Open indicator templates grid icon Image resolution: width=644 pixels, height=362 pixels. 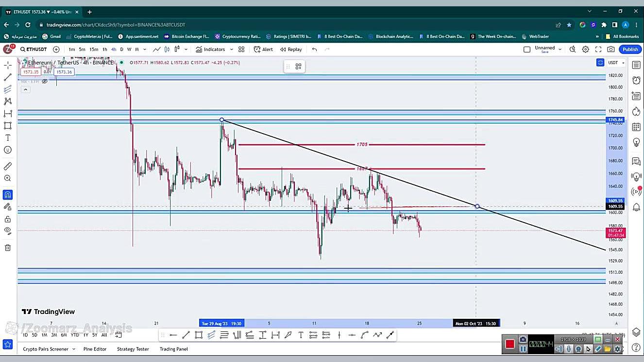point(241,49)
